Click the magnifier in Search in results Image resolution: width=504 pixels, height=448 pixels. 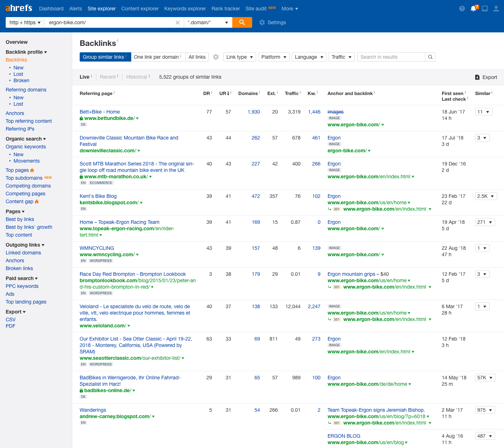point(430,57)
